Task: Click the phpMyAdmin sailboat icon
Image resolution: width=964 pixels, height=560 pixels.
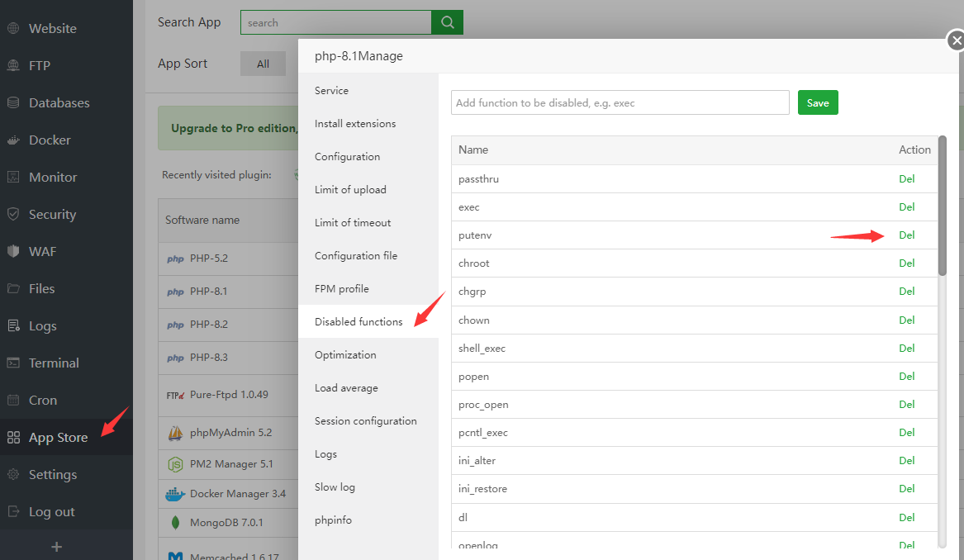Action: tap(175, 433)
